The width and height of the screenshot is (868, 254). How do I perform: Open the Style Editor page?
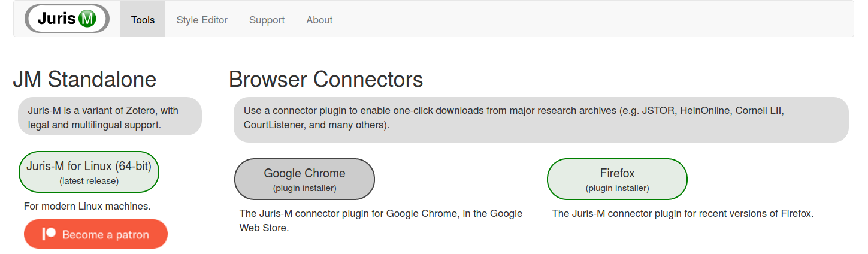click(x=202, y=20)
